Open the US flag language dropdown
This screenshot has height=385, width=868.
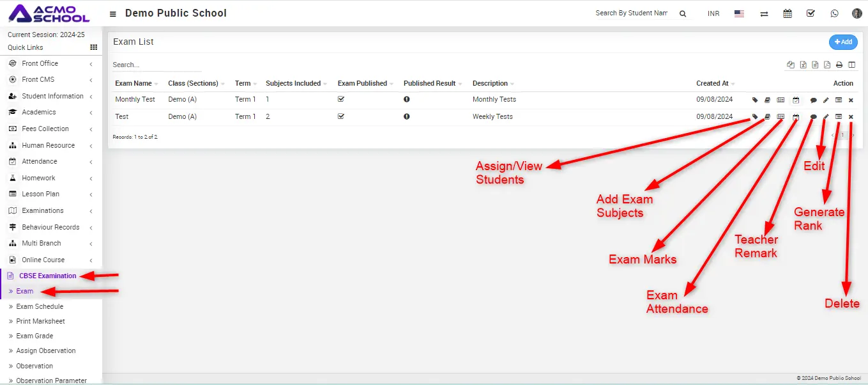pos(739,13)
